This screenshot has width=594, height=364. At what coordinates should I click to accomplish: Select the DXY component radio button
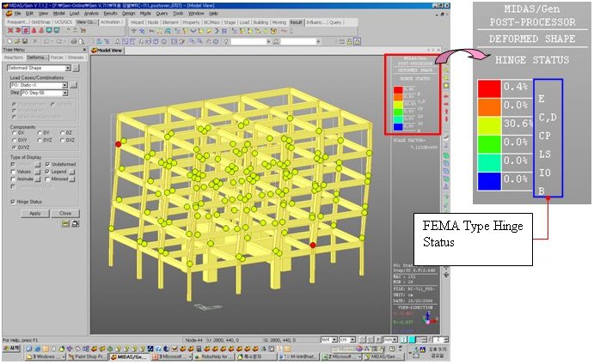(x=15, y=140)
